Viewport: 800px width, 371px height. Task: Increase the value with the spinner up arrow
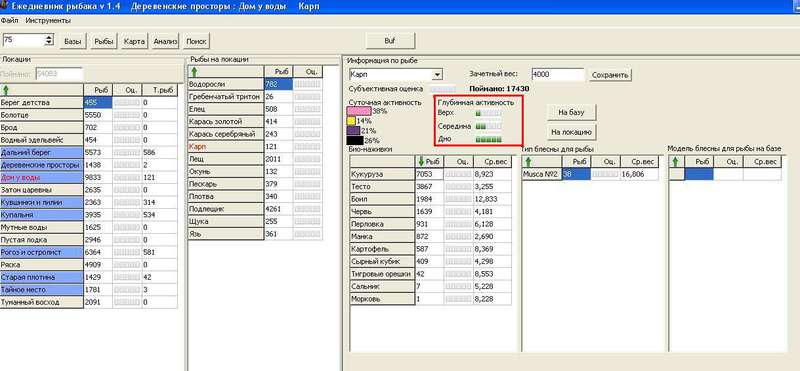coord(49,37)
